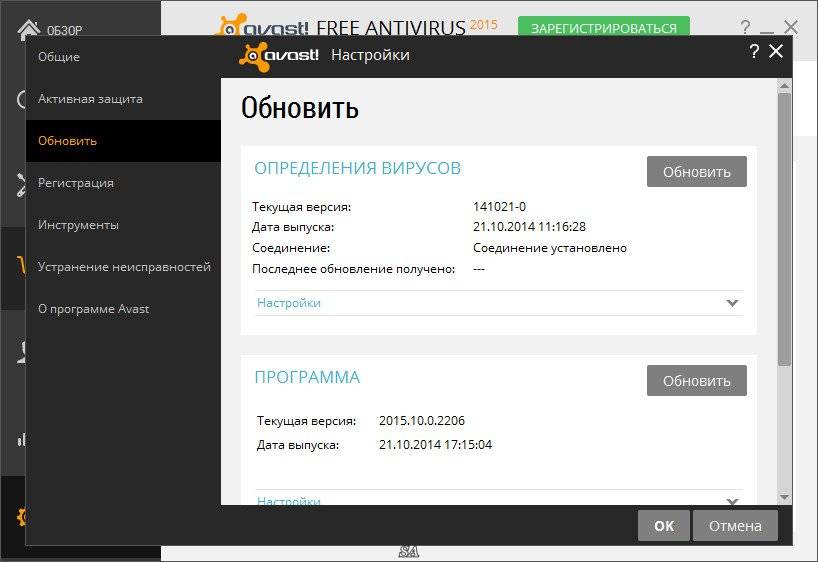Click the tools wrench icon in main sidebar
The image size is (818, 562).
tap(21, 185)
